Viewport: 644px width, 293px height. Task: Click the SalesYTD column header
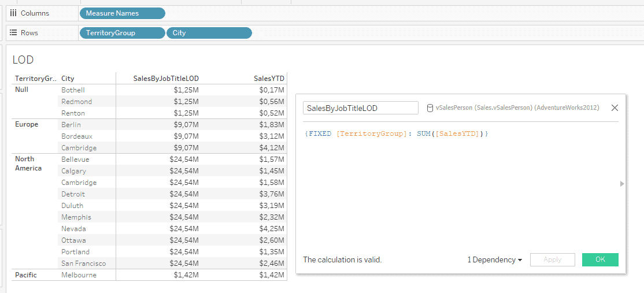click(269, 79)
